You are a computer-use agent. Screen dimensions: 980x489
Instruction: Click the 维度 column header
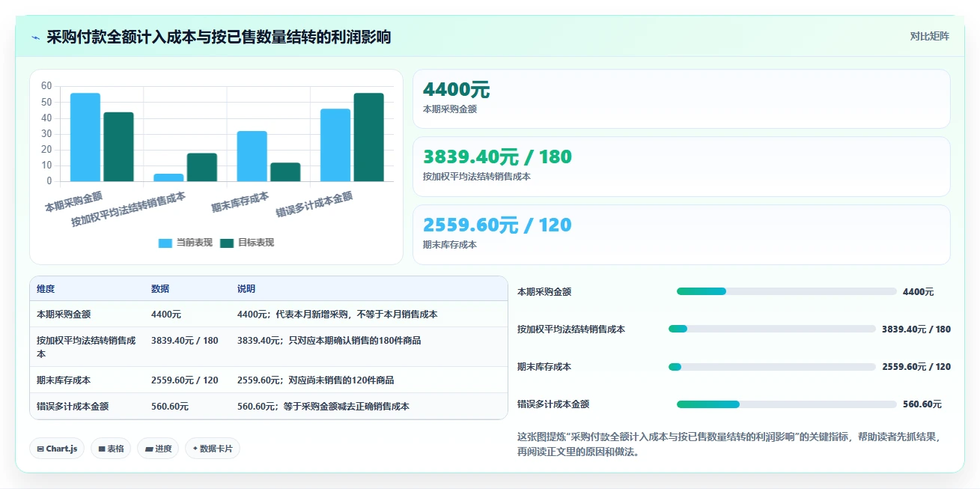coord(46,289)
